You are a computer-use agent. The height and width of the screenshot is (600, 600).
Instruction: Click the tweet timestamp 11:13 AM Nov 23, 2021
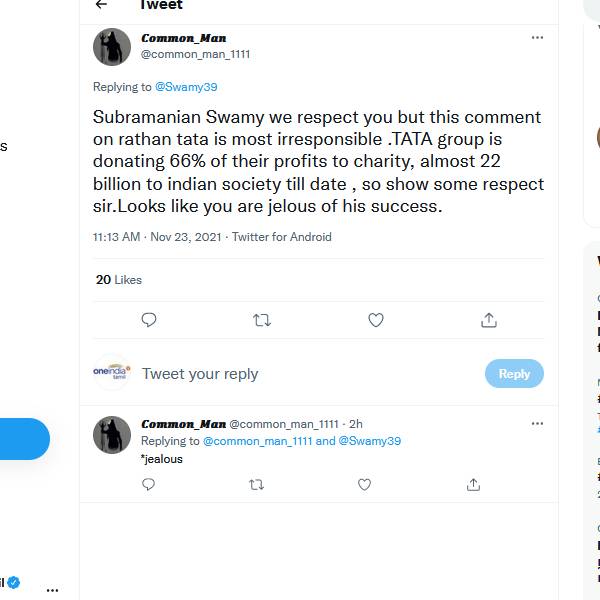point(157,237)
